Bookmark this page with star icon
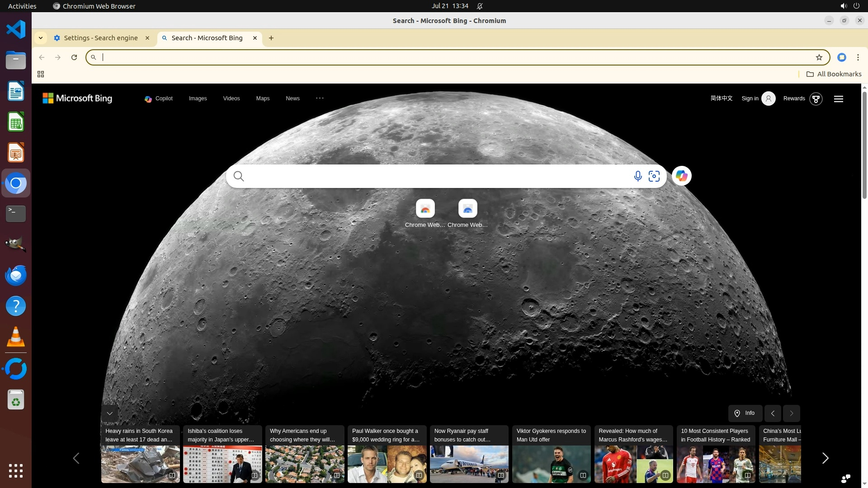This screenshot has height=488, width=868. tap(819, 57)
